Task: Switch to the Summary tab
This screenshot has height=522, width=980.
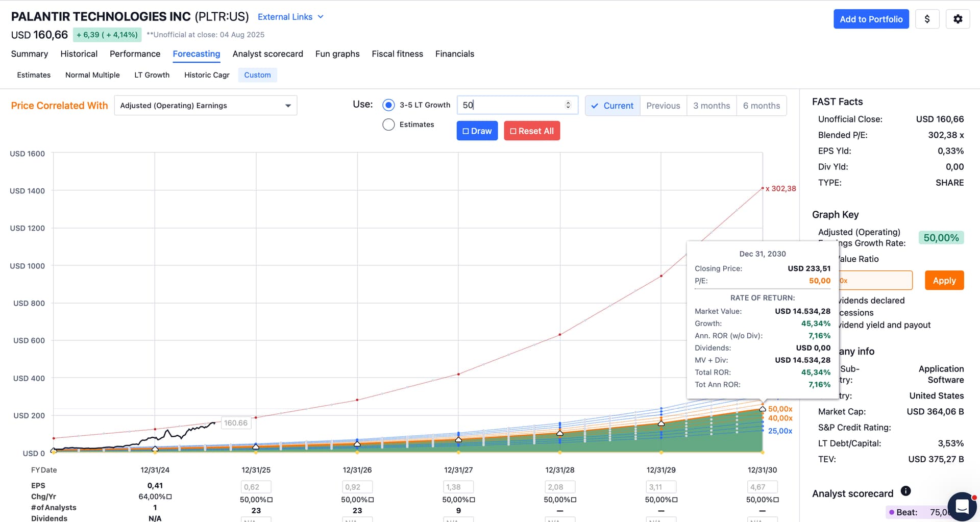Action: coord(30,54)
